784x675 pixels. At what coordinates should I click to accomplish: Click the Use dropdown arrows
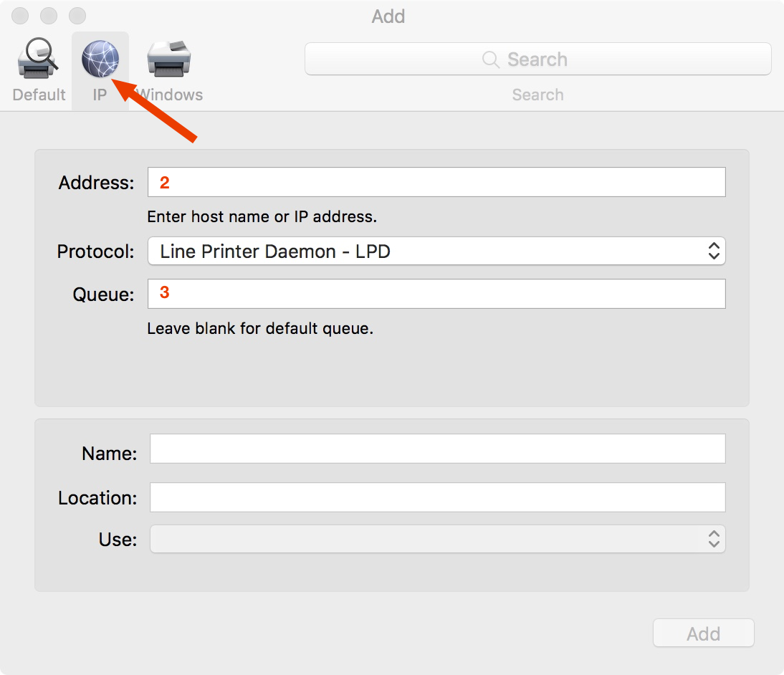point(714,539)
